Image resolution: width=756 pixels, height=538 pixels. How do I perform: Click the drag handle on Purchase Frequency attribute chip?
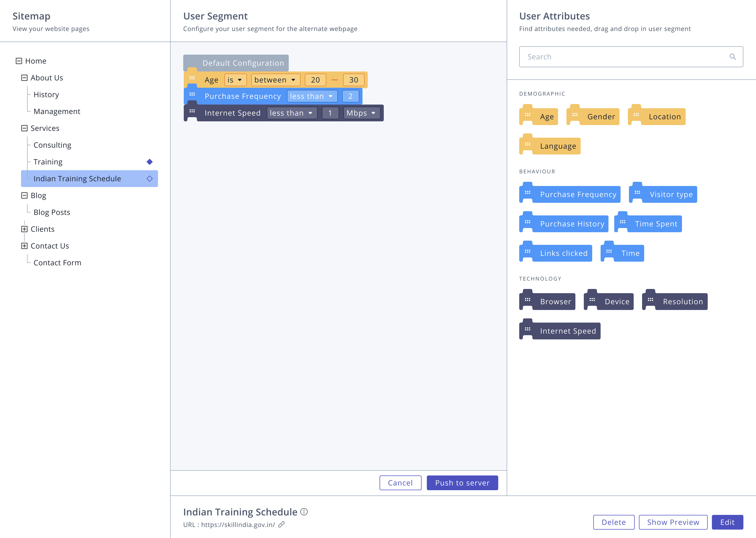coord(528,193)
